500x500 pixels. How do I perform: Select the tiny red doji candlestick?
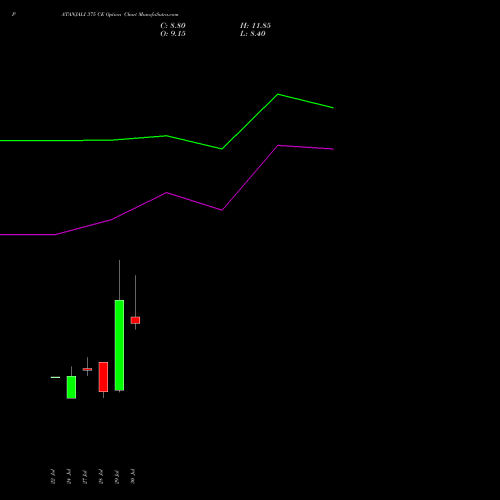[x=87, y=369]
